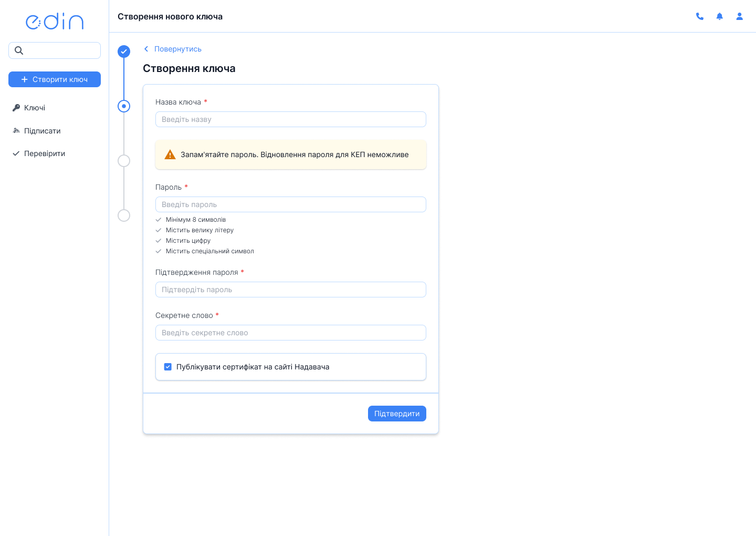Screen dimensions: 756x536
Task: Click the phone icon in header
Action: point(699,16)
